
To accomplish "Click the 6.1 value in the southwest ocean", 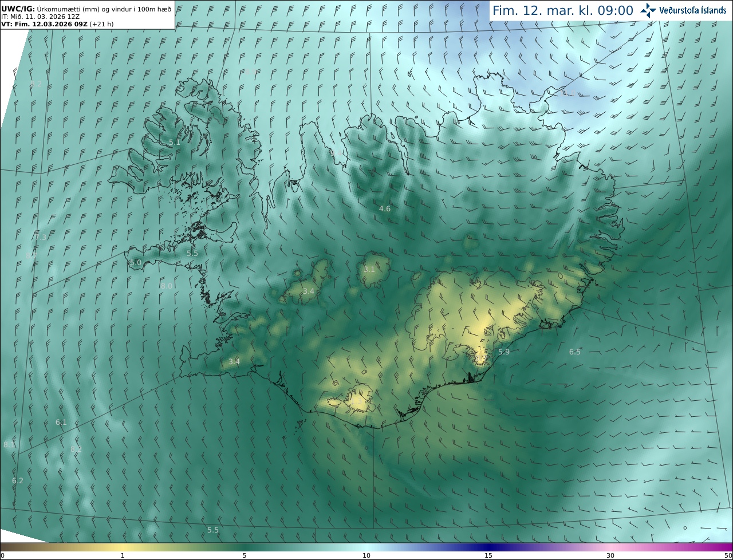I will tap(61, 422).
